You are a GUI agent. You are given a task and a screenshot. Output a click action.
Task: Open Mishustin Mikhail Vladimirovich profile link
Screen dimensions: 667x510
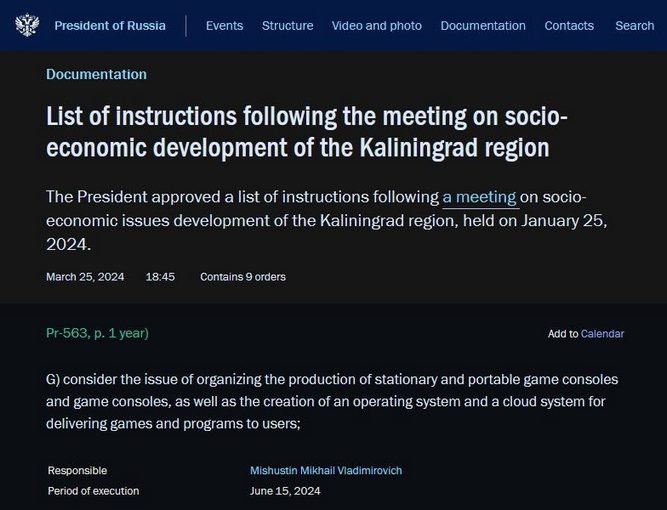coord(326,470)
